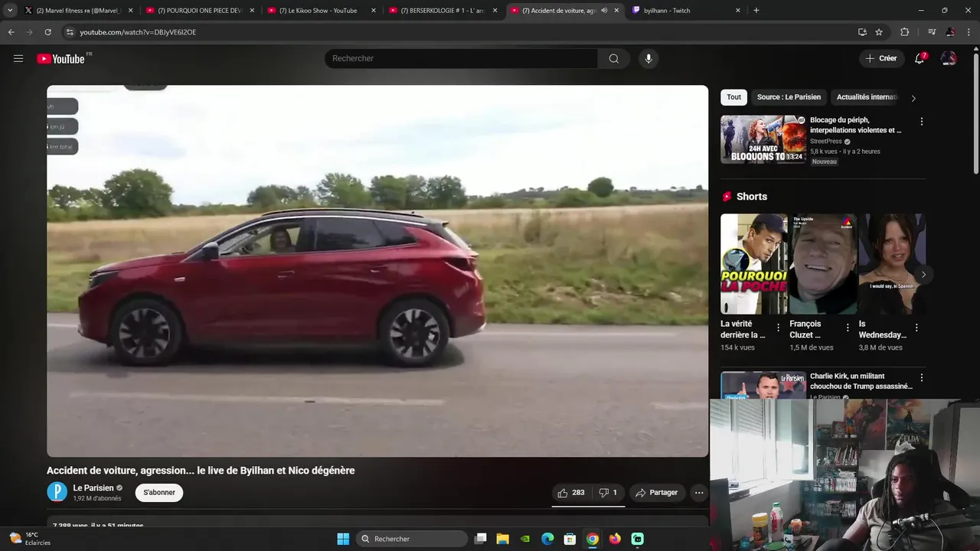Start voice search with the microphone
980x551 pixels.
(648, 59)
